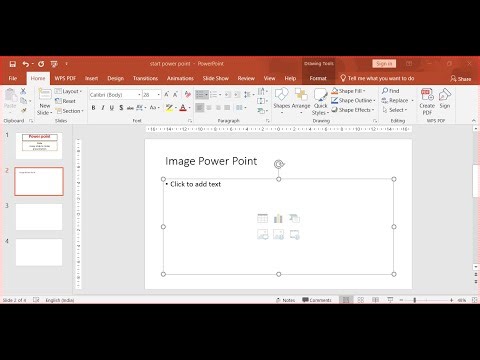Increase font size
This screenshot has height=360, width=480.
point(166,95)
